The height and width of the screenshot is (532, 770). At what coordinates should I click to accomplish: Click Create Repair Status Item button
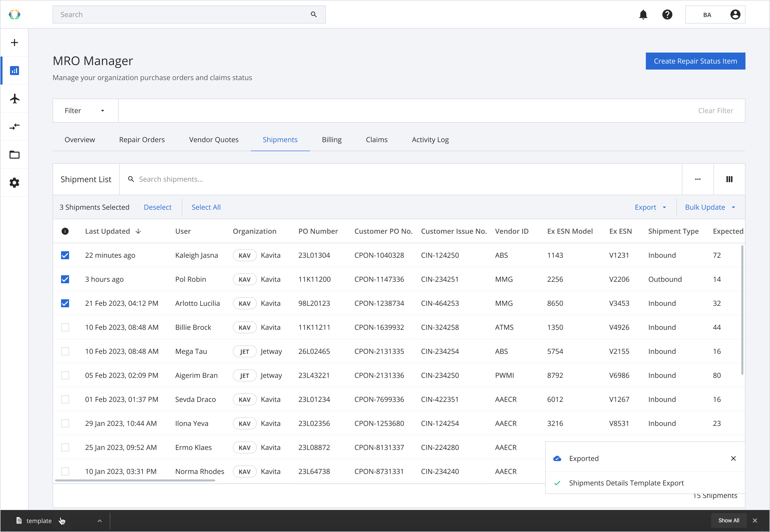pos(695,61)
